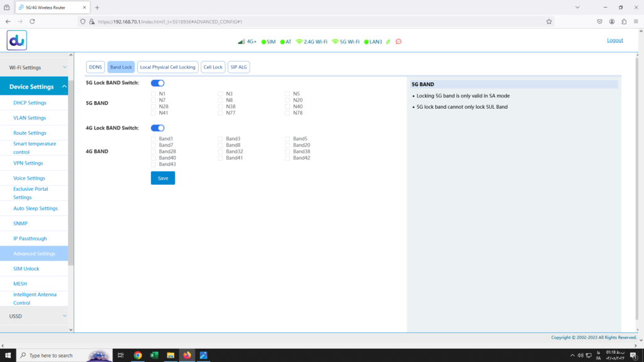Open Excel from the taskbar
644x362 pixels.
click(154, 355)
